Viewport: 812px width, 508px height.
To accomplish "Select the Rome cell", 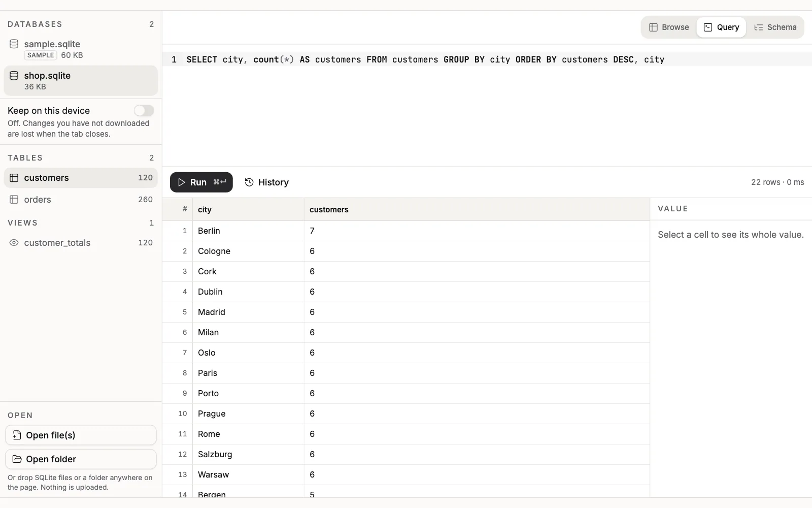I will [248, 434].
